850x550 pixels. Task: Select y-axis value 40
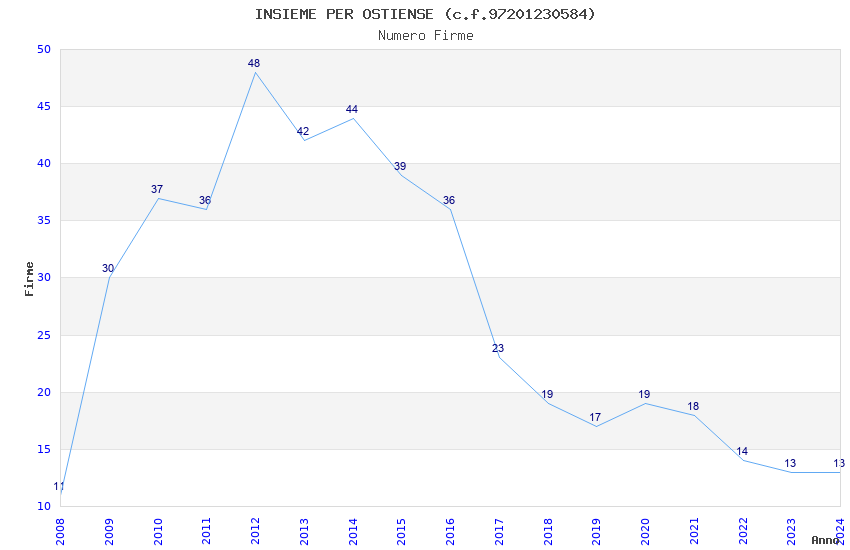point(44,163)
